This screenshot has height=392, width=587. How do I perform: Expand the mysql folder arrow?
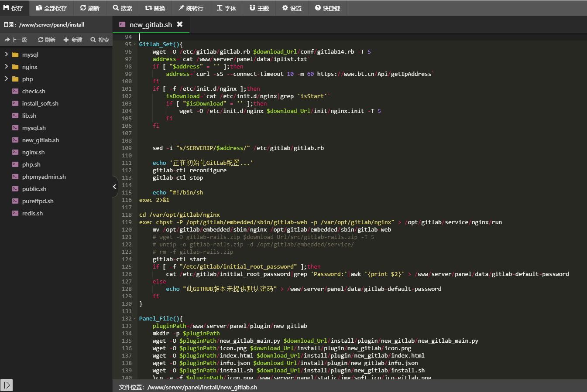(6, 55)
